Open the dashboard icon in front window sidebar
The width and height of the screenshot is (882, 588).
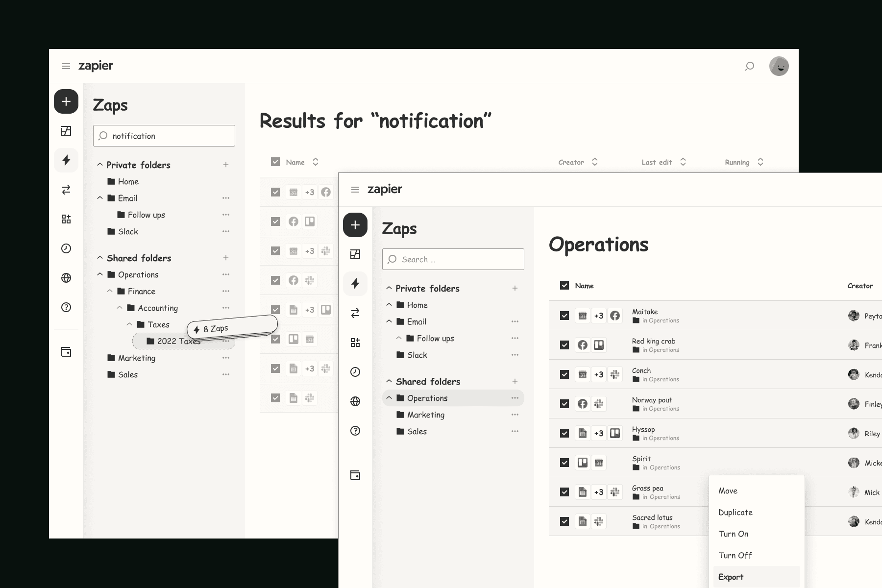click(355, 254)
